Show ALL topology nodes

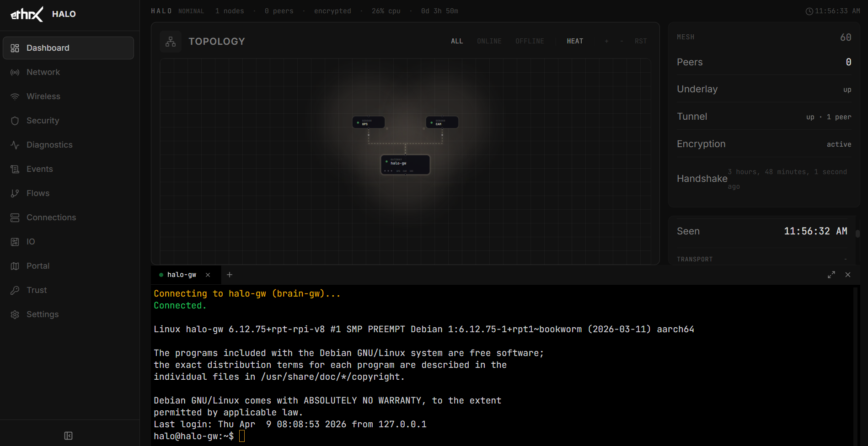(457, 41)
